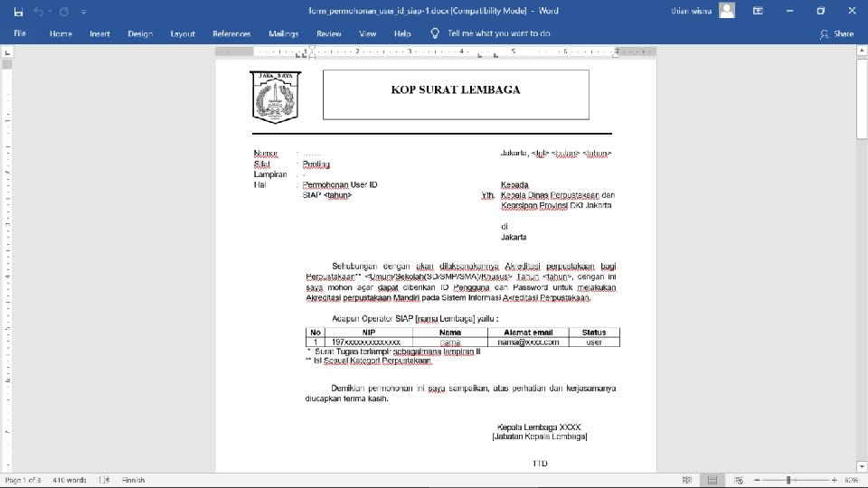Click the Status column header in table
The width and height of the screenshot is (868, 488).
pyautogui.click(x=594, y=333)
